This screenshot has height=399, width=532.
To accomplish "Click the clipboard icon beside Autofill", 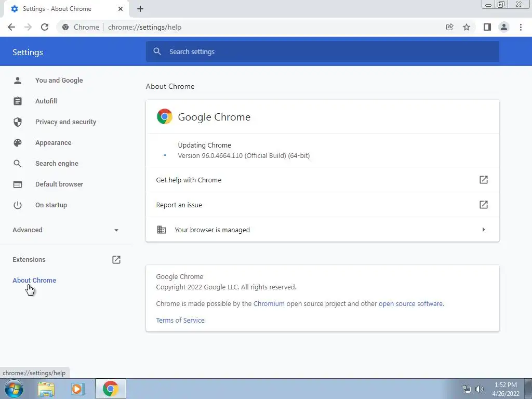I will [x=18, y=101].
